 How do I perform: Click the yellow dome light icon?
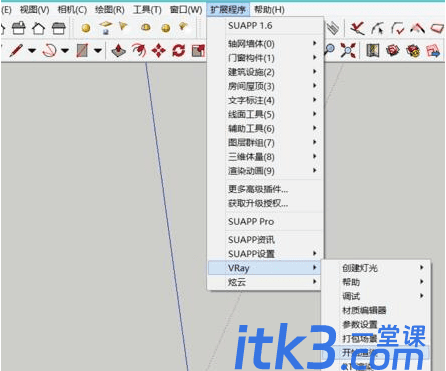point(146,27)
